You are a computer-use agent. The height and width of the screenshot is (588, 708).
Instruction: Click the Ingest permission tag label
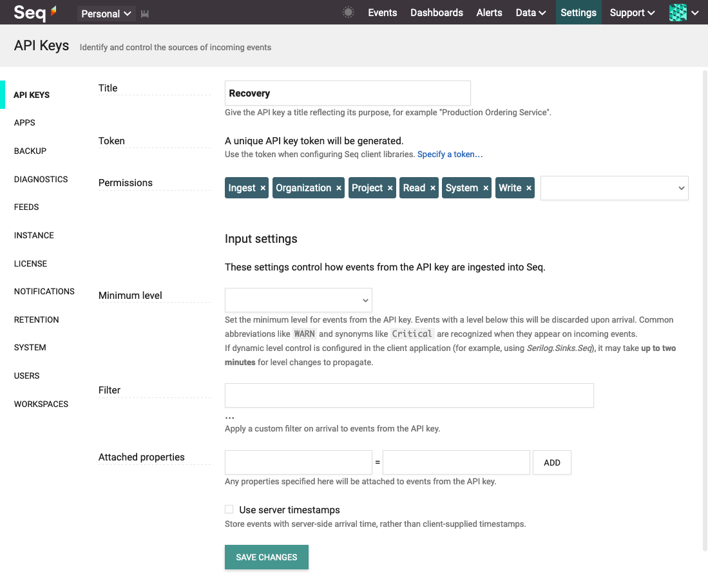pyautogui.click(x=242, y=188)
